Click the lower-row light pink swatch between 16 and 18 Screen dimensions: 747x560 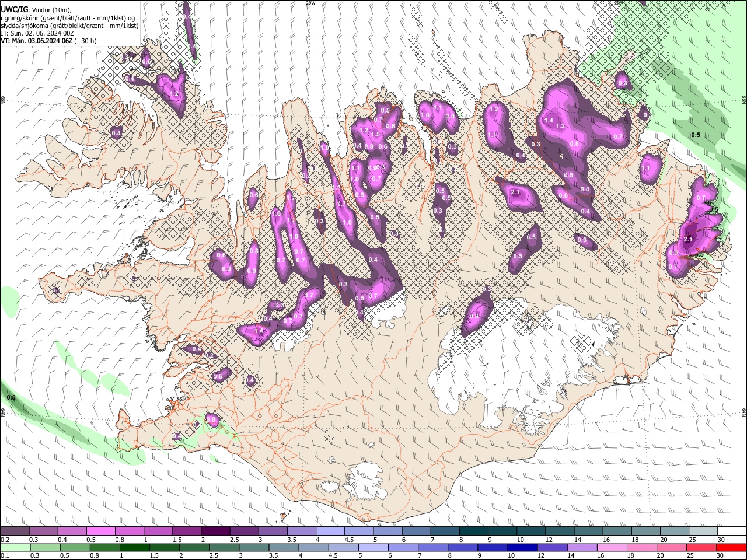click(x=612, y=548)
